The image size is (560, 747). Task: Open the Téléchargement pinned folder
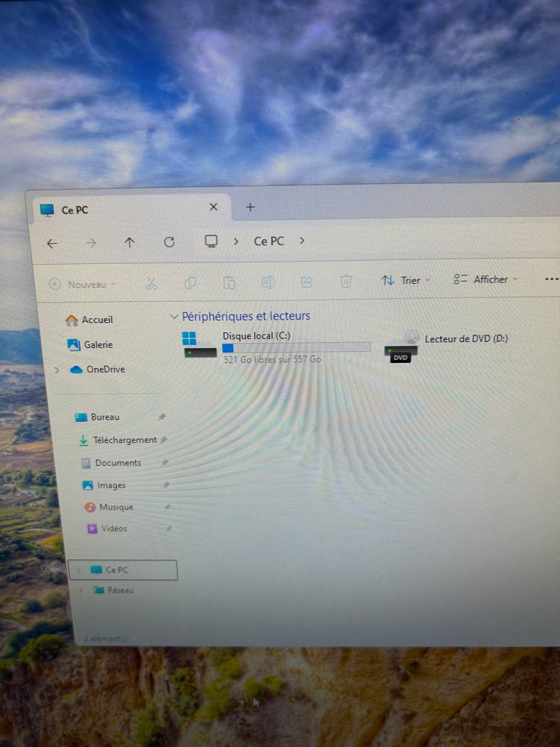tap(124, 440)
